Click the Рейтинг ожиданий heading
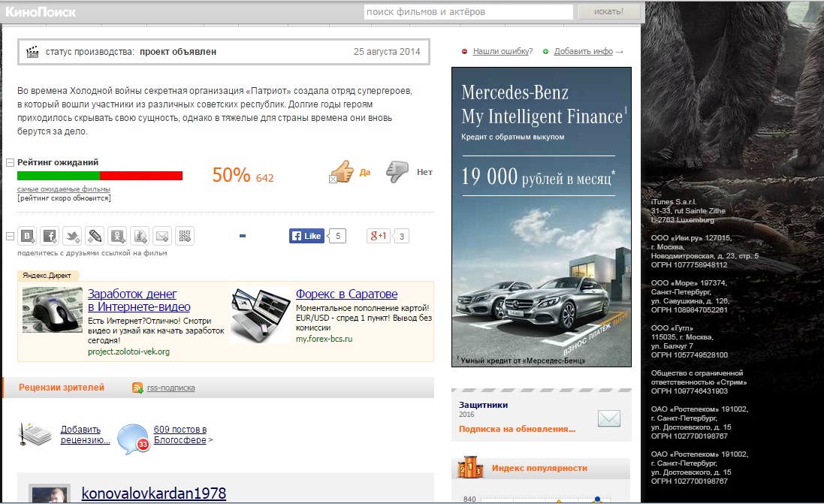This screenshot has height=504, width=824. [58, 162]
